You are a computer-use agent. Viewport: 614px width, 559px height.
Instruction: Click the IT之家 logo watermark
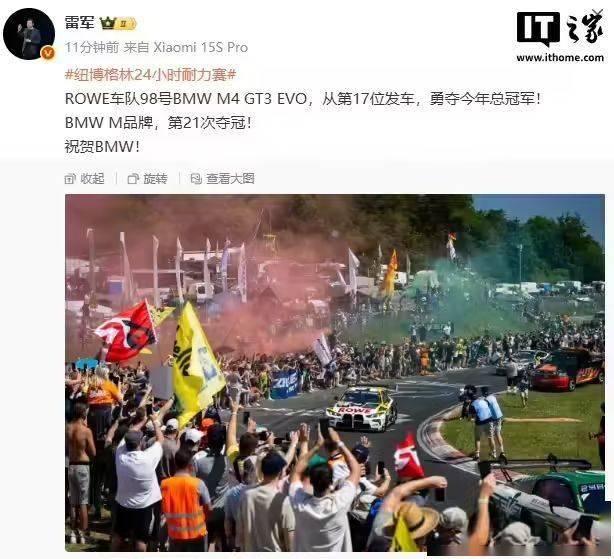[x=560, y=27]
